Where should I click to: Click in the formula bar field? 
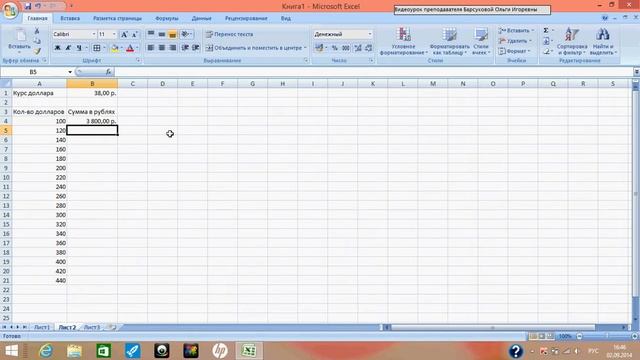pyautogui.click(x=373, y=72)
